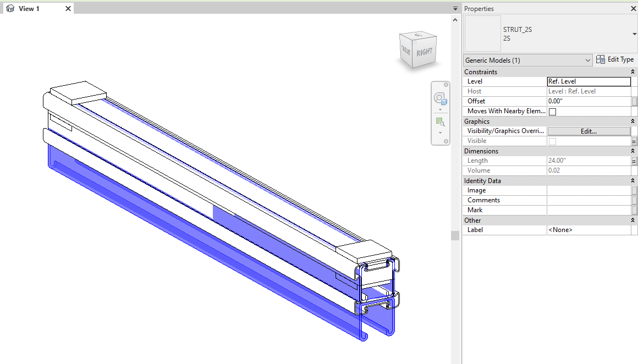This screenshot has height=364, width=638.
Task: Switch to the View 1 tab
Action: click(x=29, y=9)
